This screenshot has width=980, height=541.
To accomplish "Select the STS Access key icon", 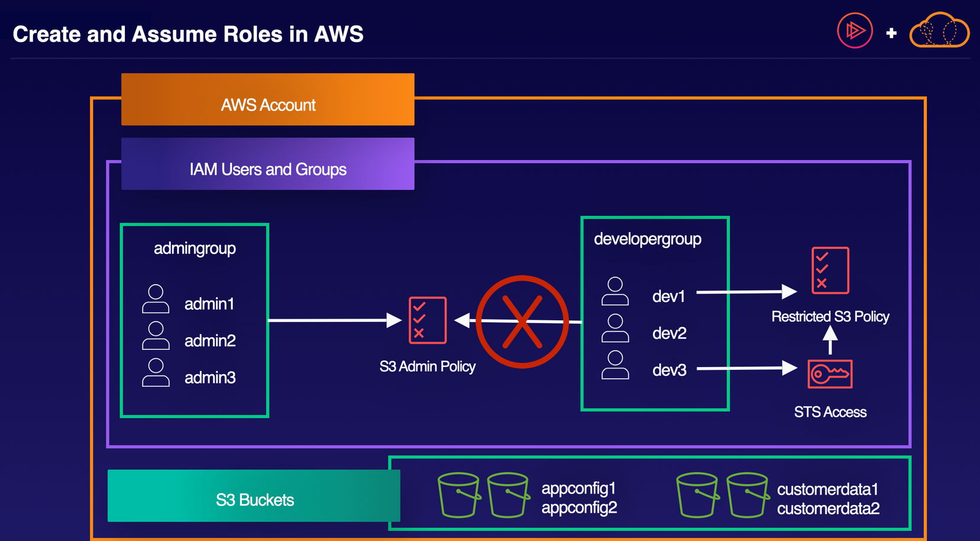I will click(x=829, y=373).
